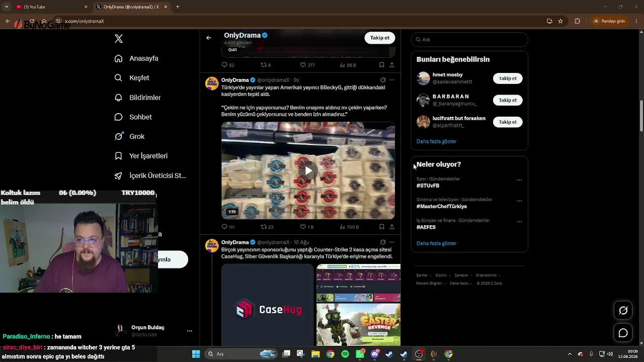
Task: Open more options for the #MasterChefTürkiye trend
Action: pos(519,201)
